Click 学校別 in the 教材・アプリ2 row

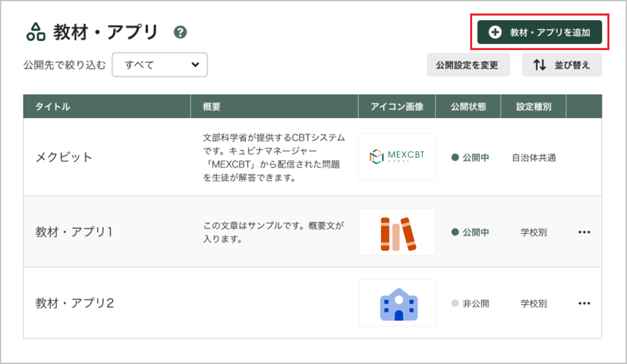click(x=533, y=303)
